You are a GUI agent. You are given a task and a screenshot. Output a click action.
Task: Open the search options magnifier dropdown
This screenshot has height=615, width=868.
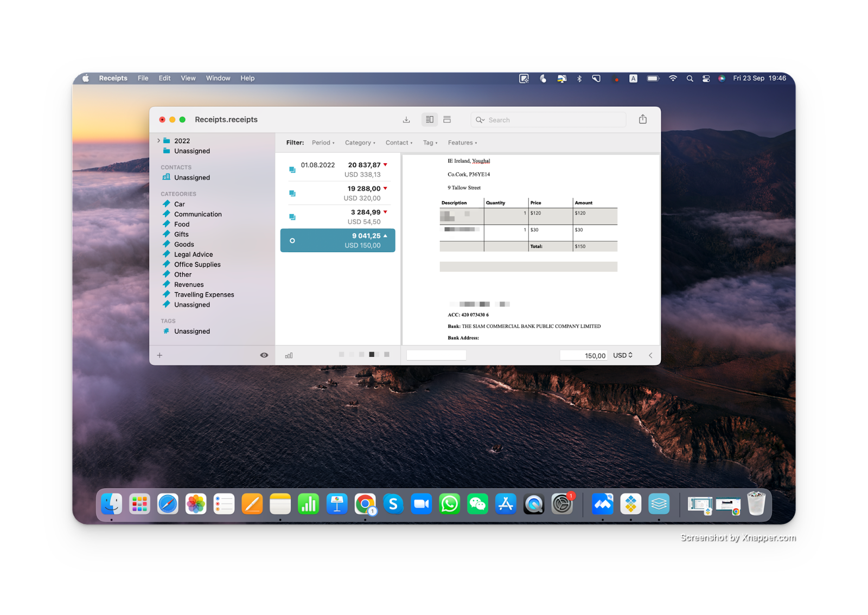pyautogui.click(x=480, y=120)
